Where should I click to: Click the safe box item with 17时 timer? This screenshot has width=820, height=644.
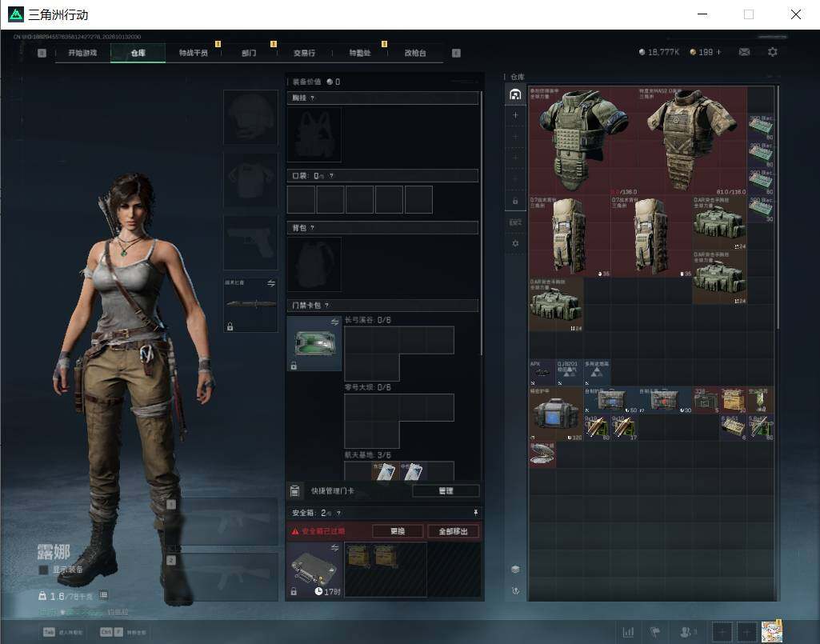tap(314, 569)
